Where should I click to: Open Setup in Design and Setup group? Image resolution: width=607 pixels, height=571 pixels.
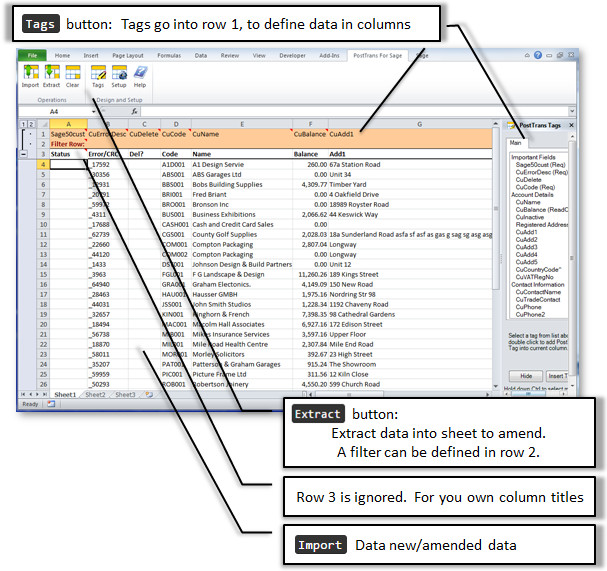(x=119, y=75)
